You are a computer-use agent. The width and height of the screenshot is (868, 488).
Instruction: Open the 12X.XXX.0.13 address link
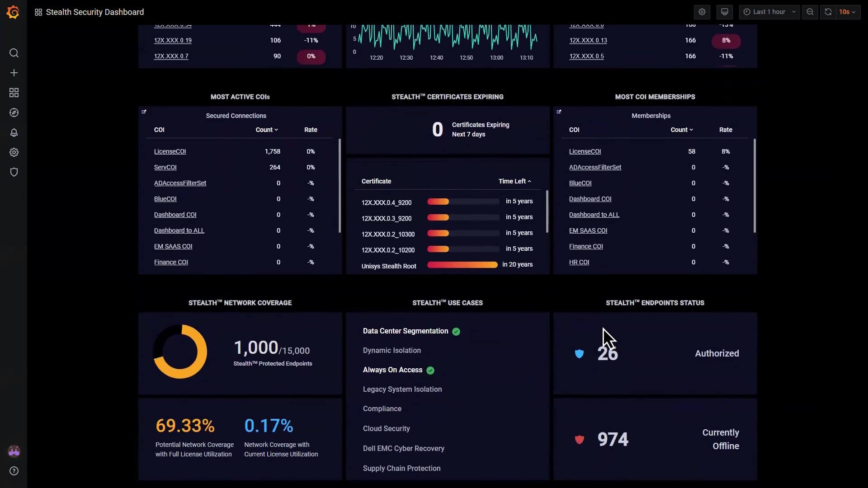[588, 41]
